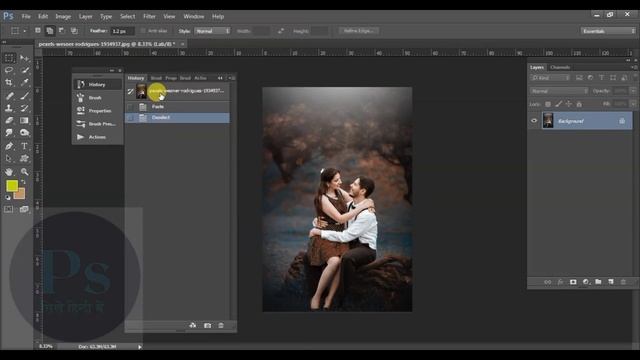Select the Eraser tool
640x360 pixels.
(9, 120)
